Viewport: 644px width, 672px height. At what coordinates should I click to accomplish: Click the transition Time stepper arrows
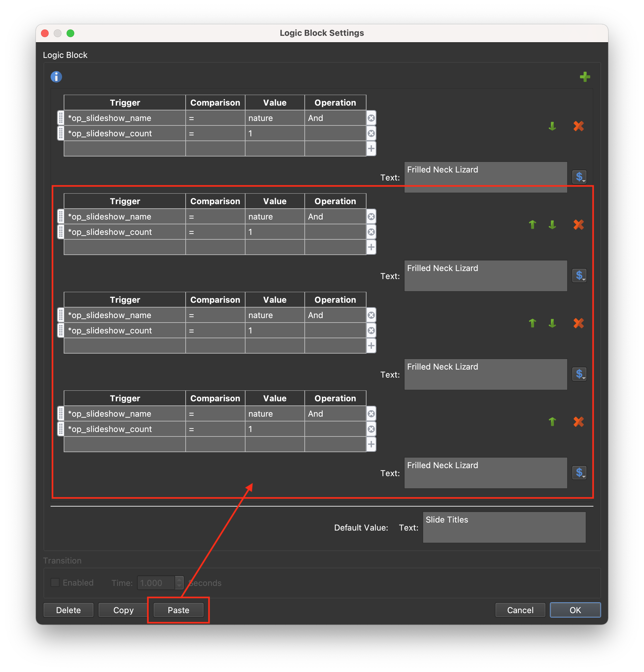(179, 582)
